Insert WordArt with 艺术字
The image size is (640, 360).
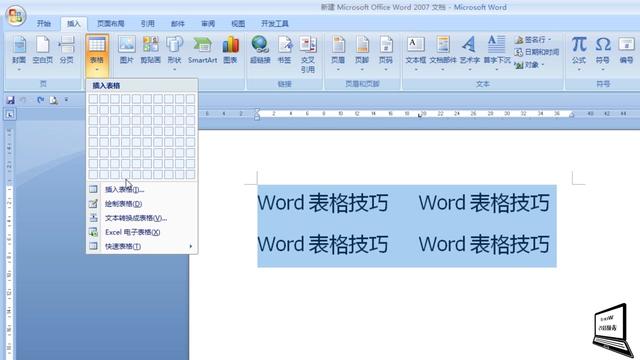point(469,53)
